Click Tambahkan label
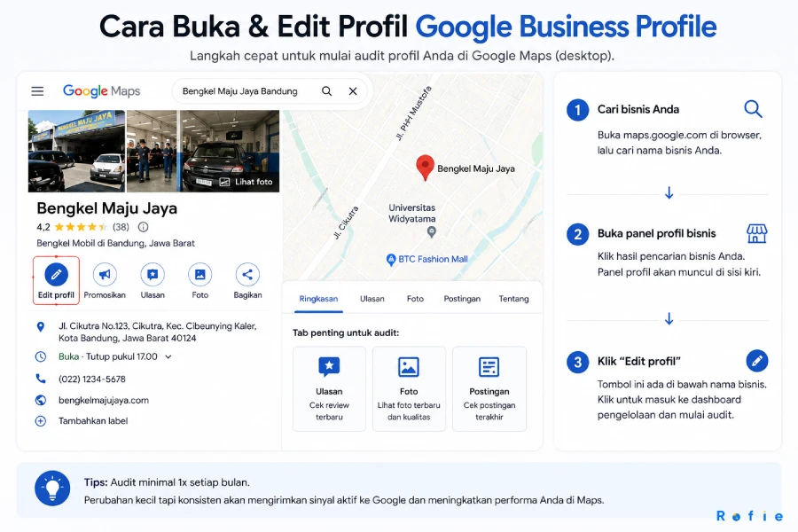798x532 pixels. coord(93,421)
